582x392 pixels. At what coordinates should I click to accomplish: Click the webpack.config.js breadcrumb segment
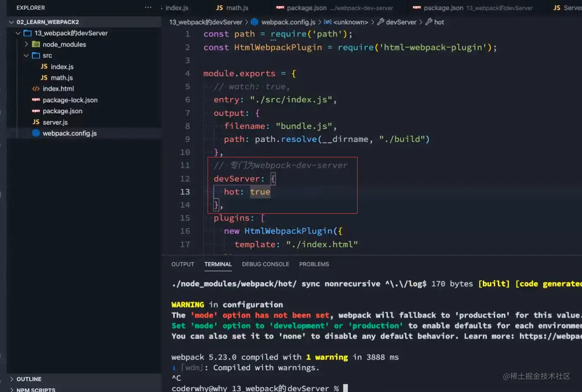click(x=288, y=22)
